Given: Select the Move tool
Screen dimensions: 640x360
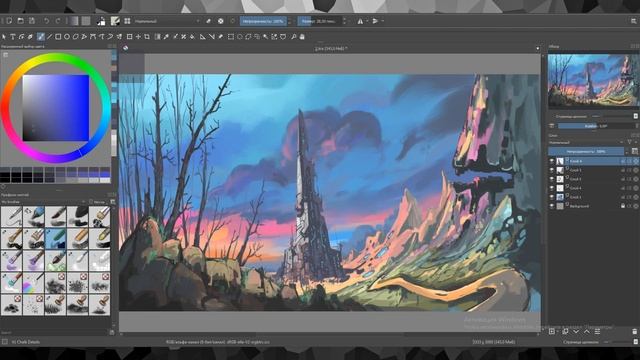Looking at the screenshot, I should pos(138,37).
